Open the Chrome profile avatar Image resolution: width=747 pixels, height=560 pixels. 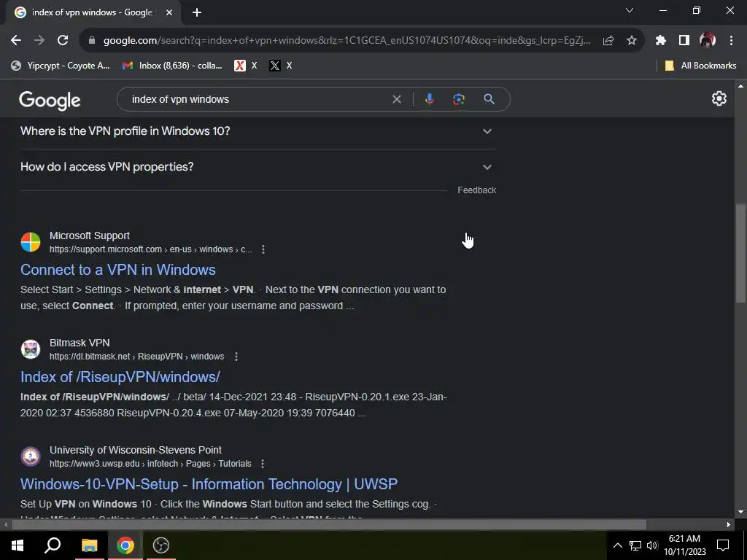click(x=708, y=41)
